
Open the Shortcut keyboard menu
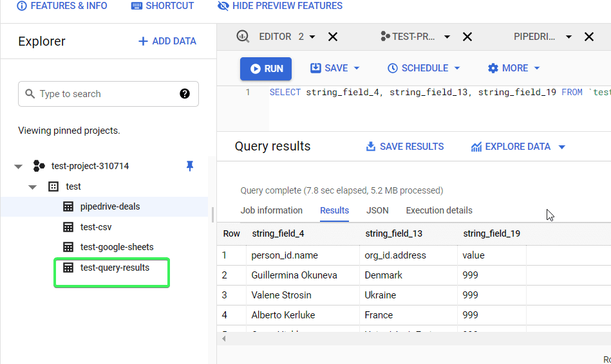click(162, 6)
